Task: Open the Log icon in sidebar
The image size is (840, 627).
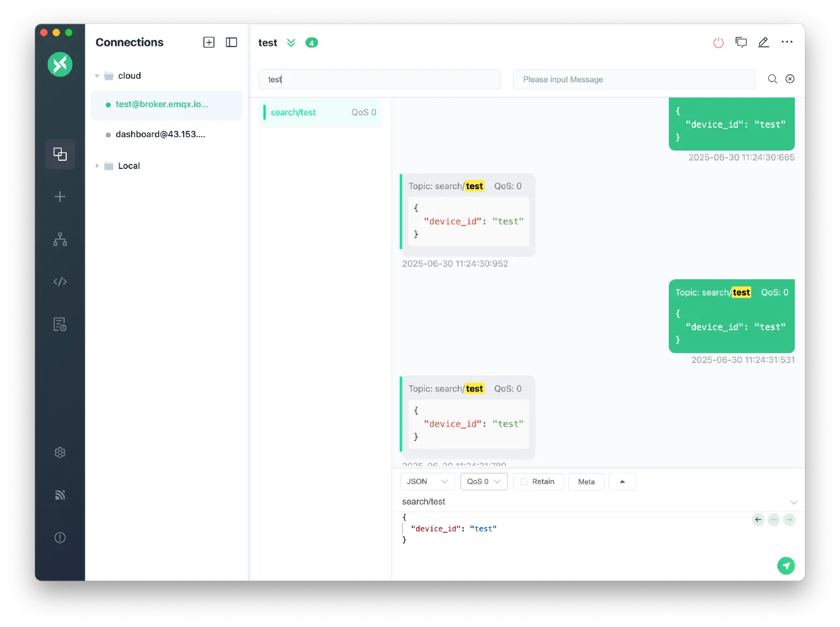Action: (x=60, y=325)
